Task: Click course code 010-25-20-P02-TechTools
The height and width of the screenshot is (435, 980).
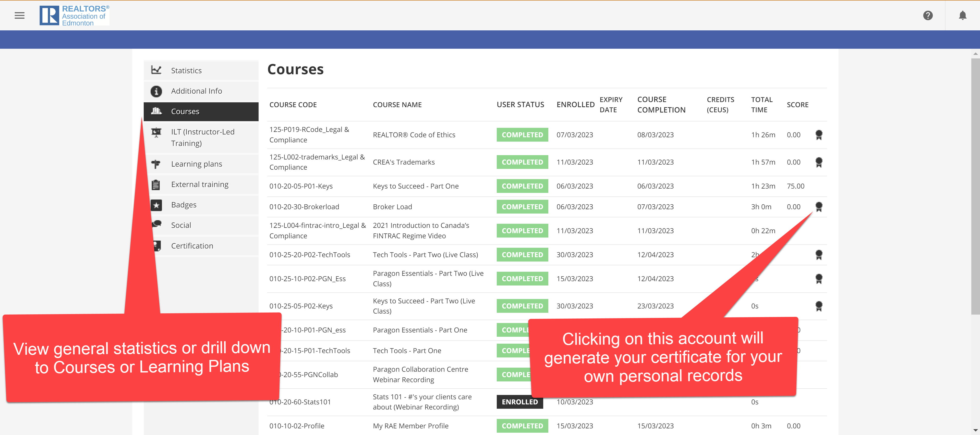Action: point(310,254)
